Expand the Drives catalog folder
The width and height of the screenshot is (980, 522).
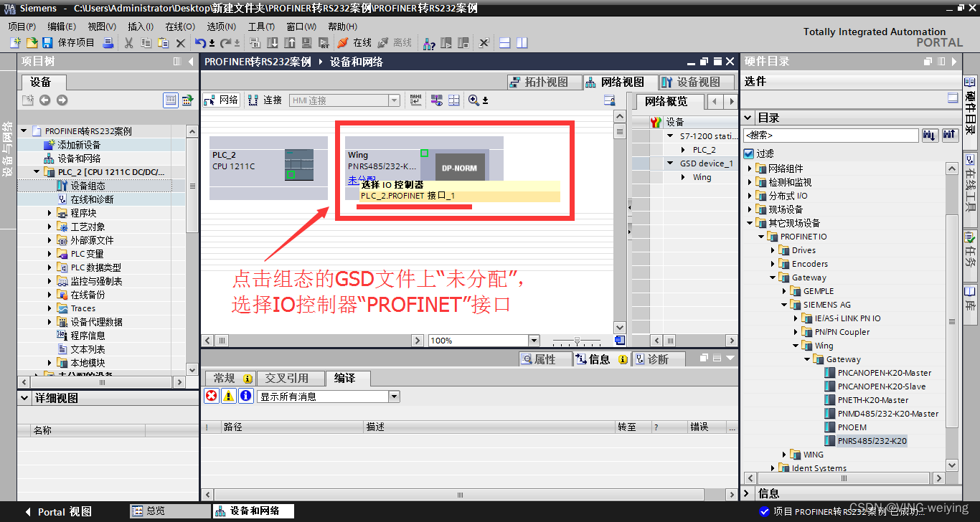click(x=774, y=250)
